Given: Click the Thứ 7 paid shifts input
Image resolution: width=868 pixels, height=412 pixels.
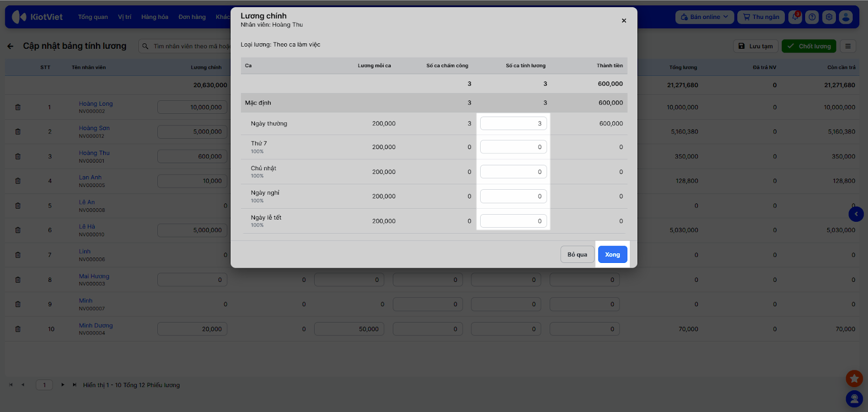Looking at the screenshot, I should click(x=513, y=147).
